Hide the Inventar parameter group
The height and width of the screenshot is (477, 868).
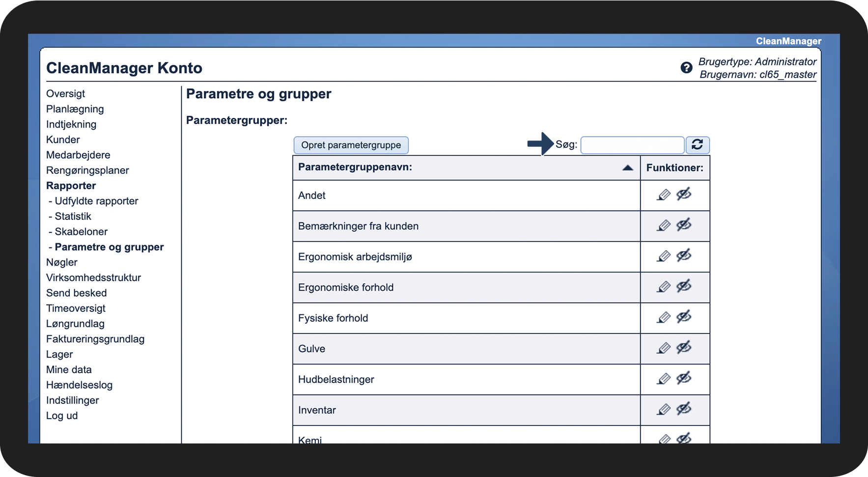point(684,409)
